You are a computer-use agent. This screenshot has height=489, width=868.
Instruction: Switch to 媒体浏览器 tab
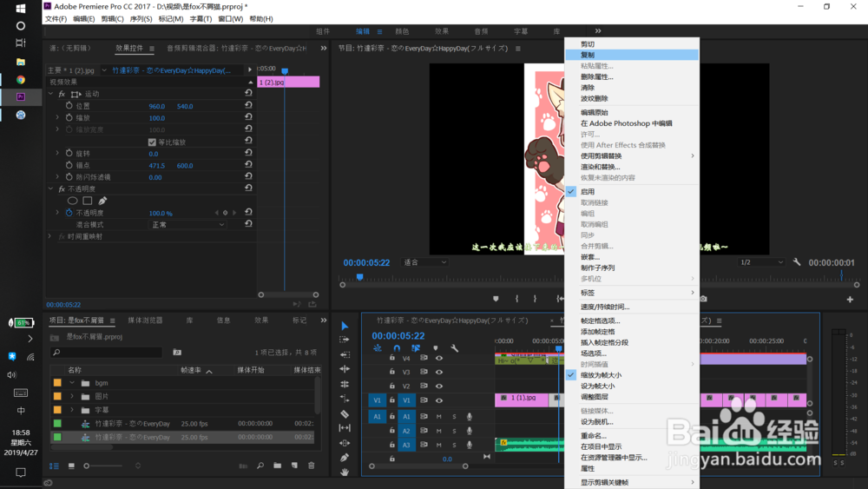145,320
